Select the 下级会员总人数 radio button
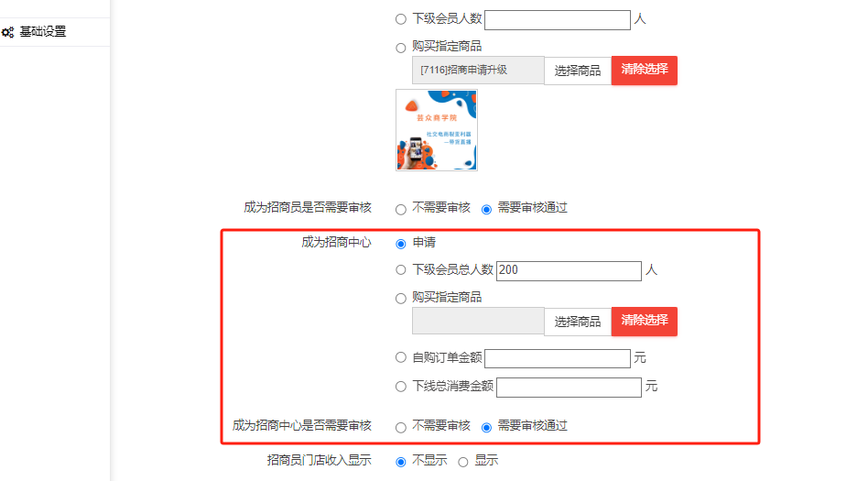 tap(401, 270)
